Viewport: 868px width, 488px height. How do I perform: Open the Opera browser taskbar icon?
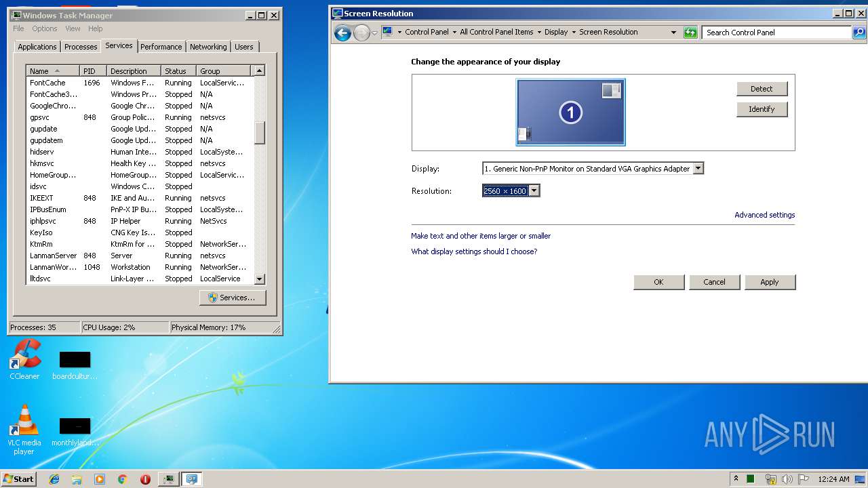click(145, 479)
